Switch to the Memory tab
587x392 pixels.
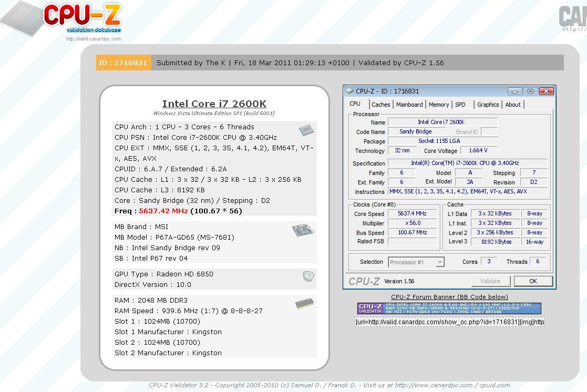tap(439, 105)
